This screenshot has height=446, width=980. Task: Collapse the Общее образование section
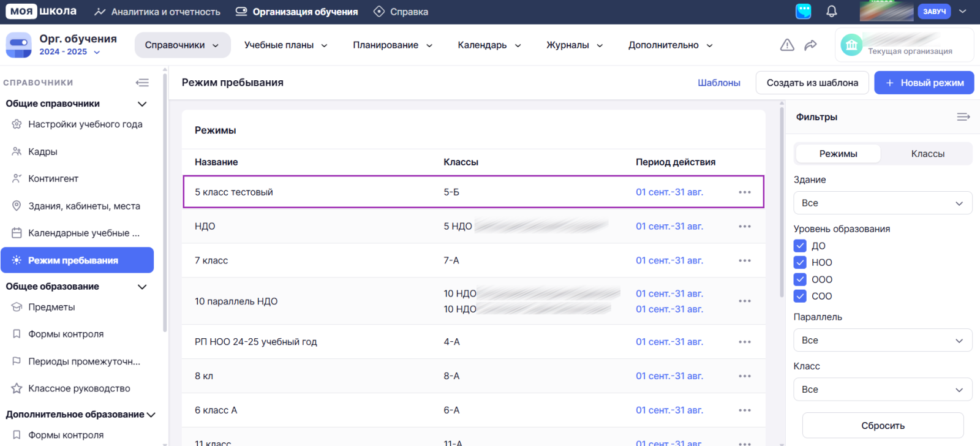point(142,286)
